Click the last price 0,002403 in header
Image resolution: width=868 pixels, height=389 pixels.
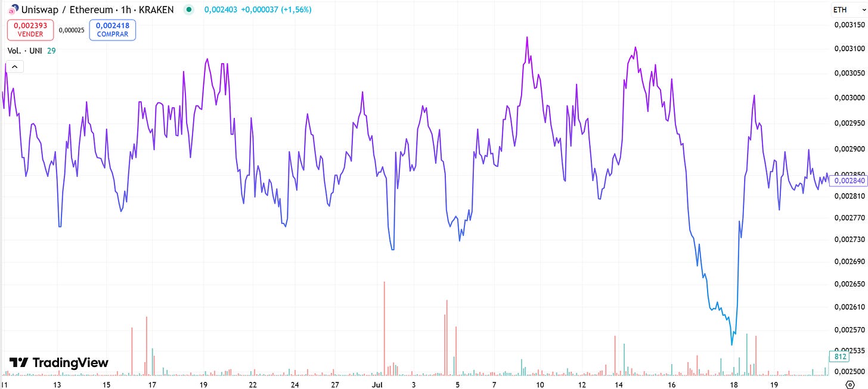click(220, 10)
